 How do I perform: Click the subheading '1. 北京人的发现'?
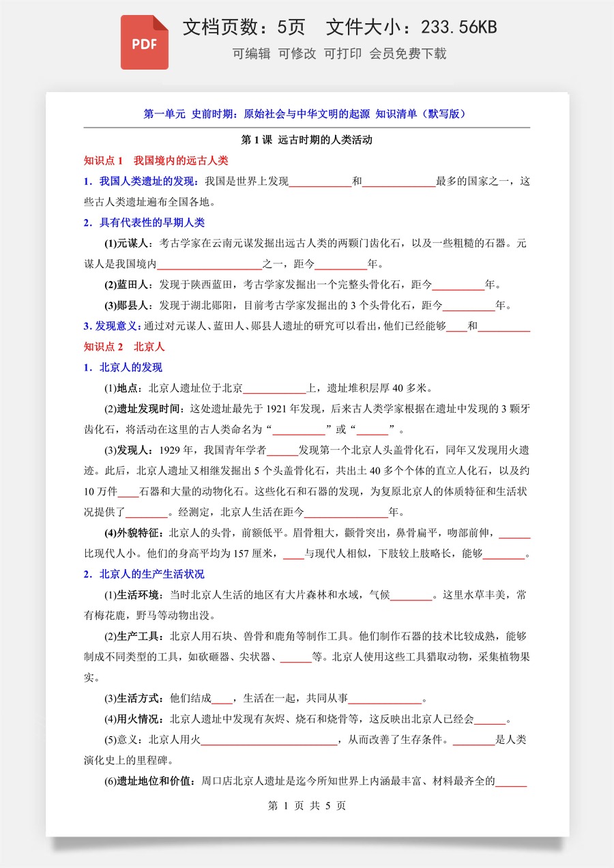[123, 368]
